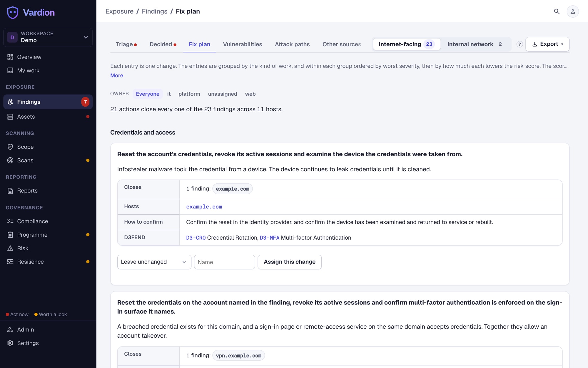Click the help question mark icon
The width and height of the screenshot is (588, 368).
[x=519, y=44]
